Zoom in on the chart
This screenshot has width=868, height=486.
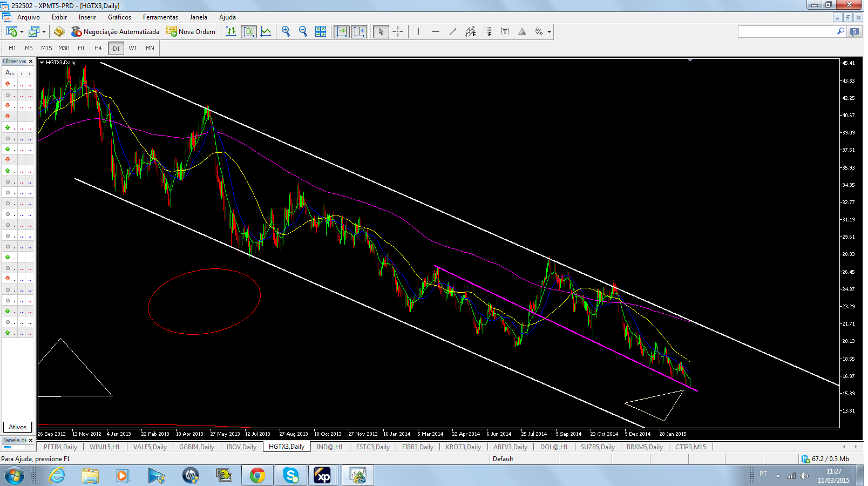[286, 32]
